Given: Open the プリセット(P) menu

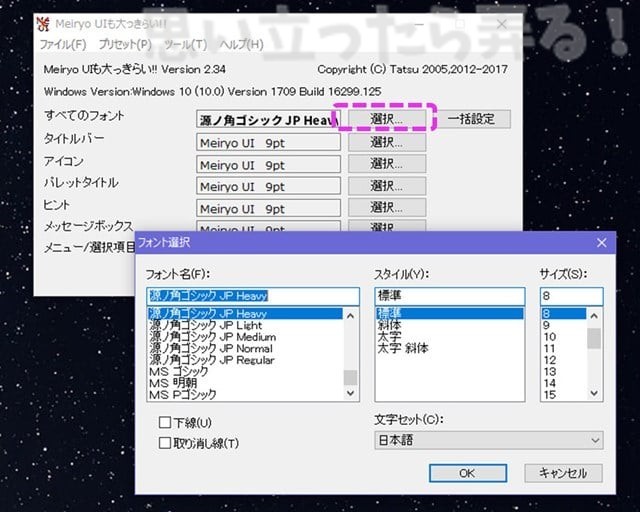Looking at the screenshot, I should coord(124,45).
